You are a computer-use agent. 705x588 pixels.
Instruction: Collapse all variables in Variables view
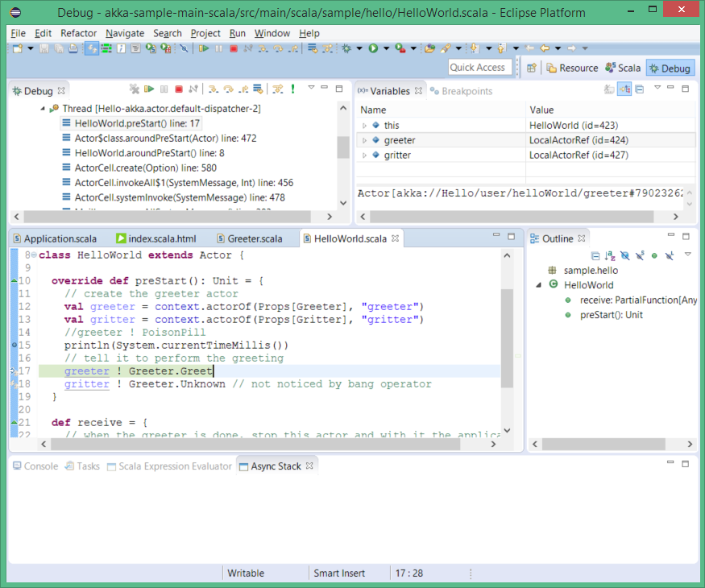(x=639, y=89)
